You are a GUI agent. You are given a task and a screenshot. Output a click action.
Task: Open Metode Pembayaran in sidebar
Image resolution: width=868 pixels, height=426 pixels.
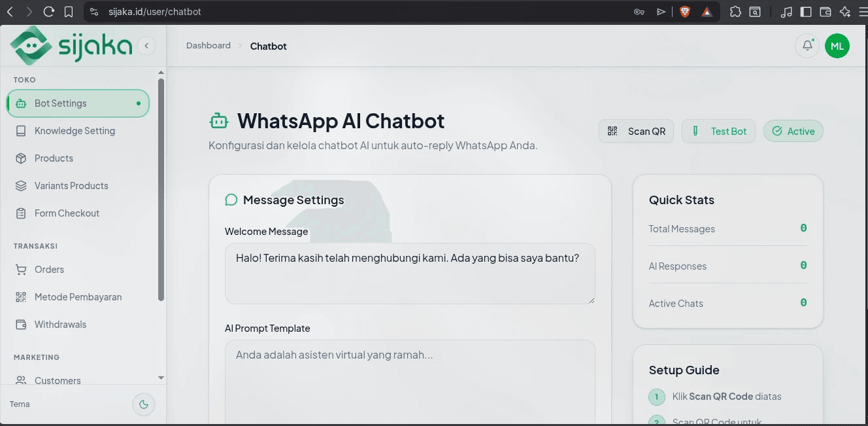(78, 297)
